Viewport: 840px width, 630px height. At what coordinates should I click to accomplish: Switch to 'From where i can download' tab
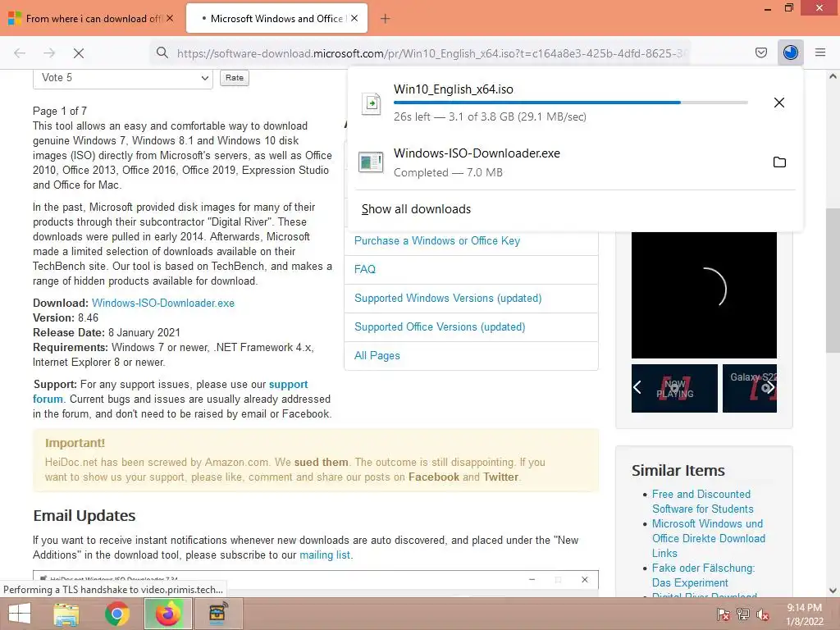coord(91,19)
